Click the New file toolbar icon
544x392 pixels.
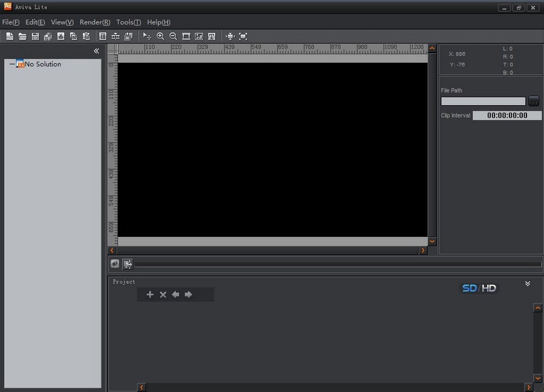tap(10, 36)
